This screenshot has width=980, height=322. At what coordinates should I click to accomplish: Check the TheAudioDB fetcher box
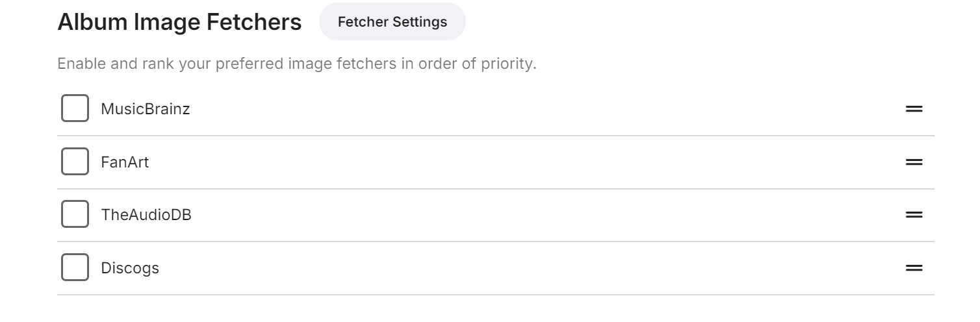75,214
